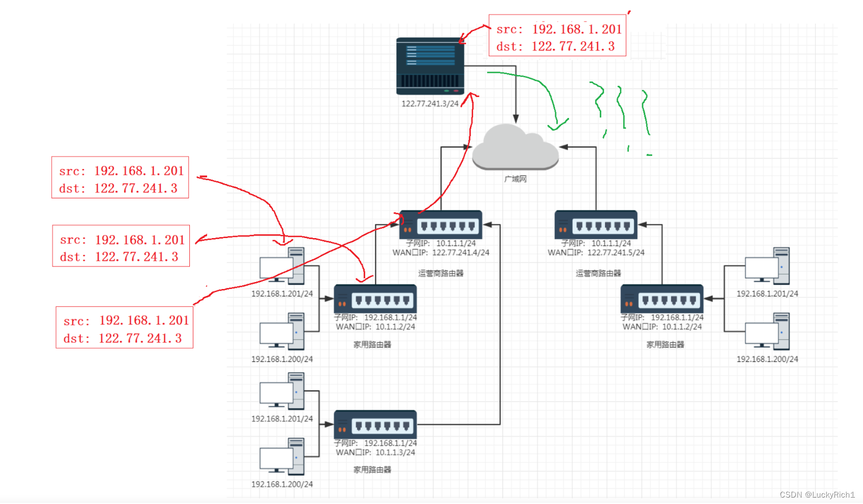Select right-side PC icon 192.168.1.200/24 near 122.77.241.5 router
Screen dimensions: 863x504
click(768, 331)
